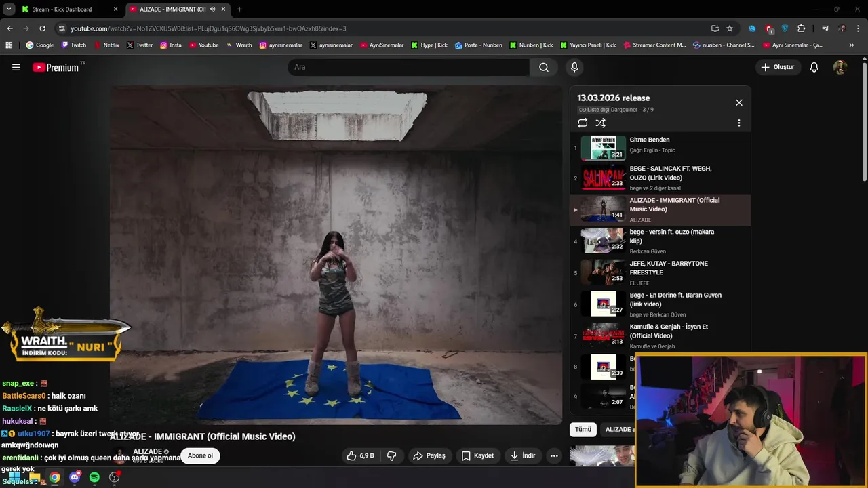Install app icon in address bar
This screenshot has width=868, height=488.
click(x=715, y=28)
